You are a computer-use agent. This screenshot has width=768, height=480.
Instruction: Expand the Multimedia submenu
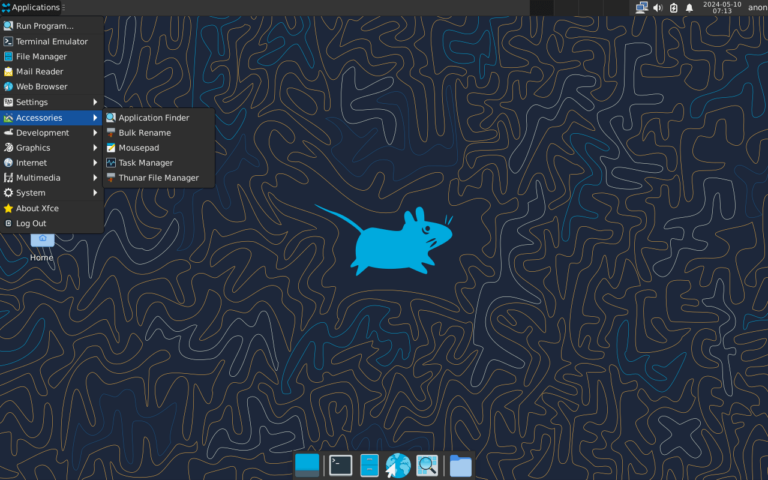(x=52, y=178)
